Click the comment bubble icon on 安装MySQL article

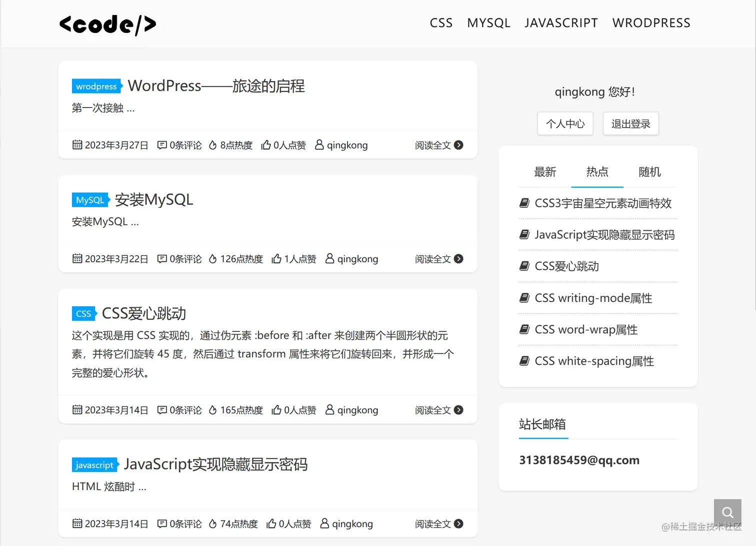pos(161,259)
